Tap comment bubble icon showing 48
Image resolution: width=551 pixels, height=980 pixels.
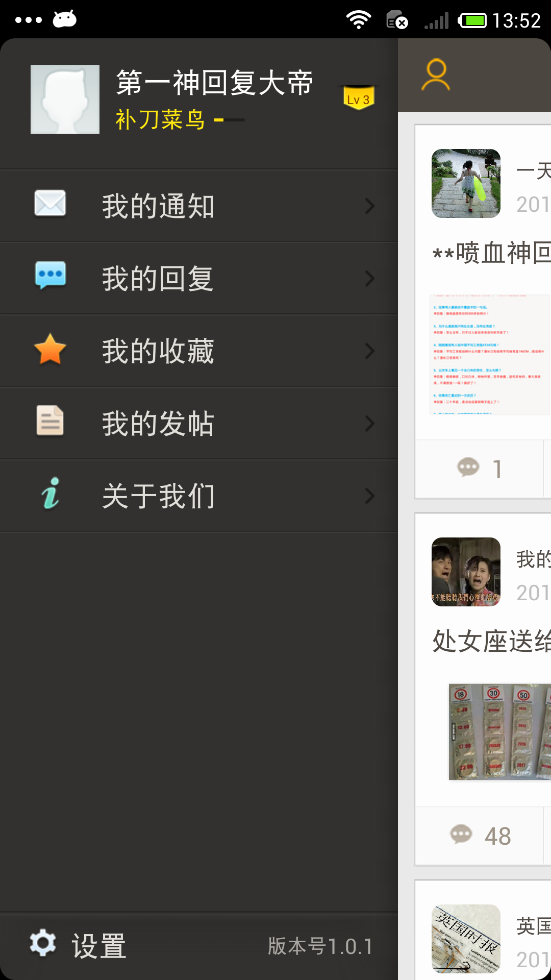coord(461,835)
